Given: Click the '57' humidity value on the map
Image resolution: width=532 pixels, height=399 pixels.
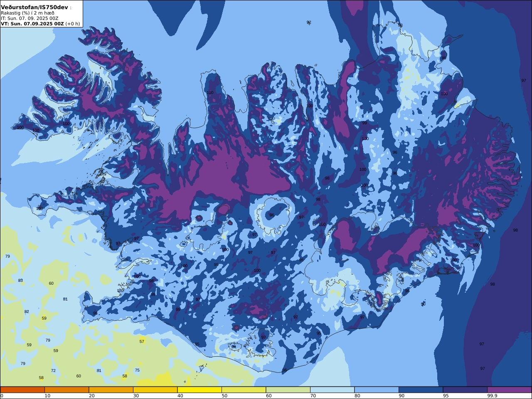Looking at the screenshot, I should 142,342.
